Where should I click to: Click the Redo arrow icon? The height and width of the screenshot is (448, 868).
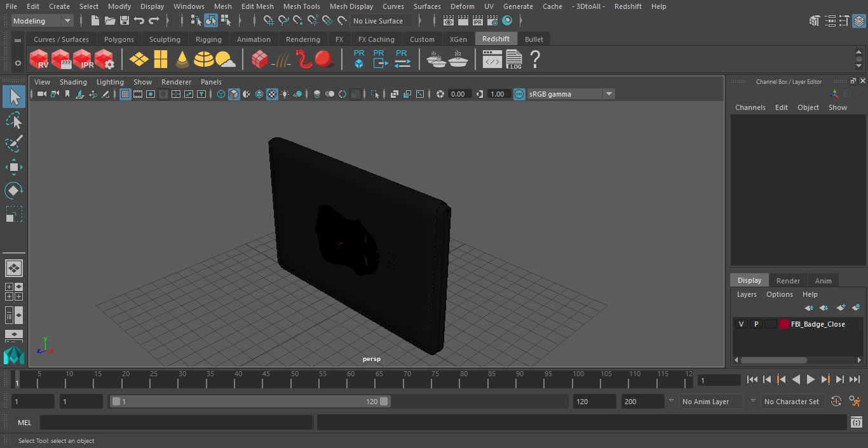pos(154,21)
